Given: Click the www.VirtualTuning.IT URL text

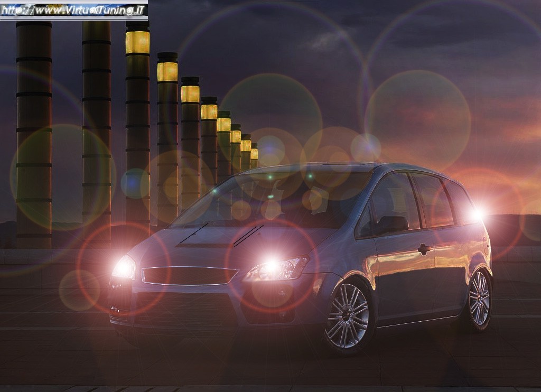Looking at the screenshot, I should [x=73, y=11].
